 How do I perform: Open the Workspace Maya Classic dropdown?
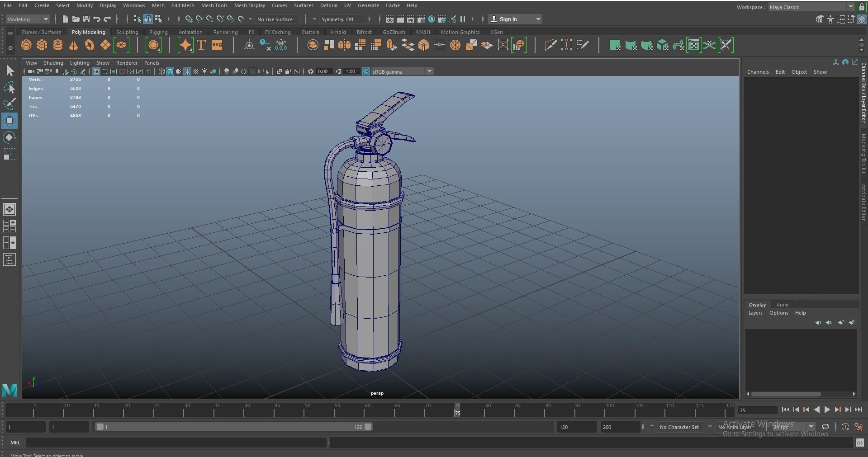click(811, 7)
